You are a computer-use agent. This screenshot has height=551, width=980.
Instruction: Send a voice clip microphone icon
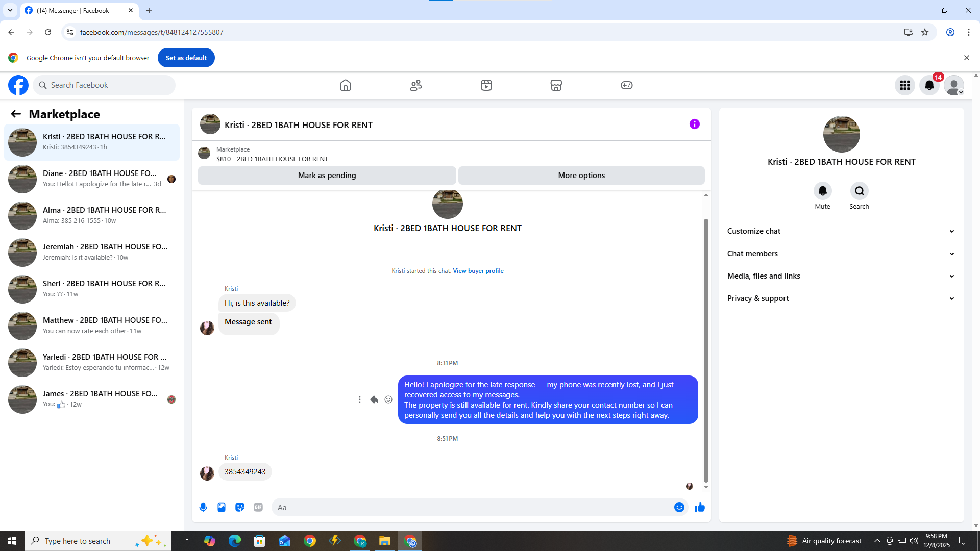pyautogui.click(x=203, y=507)
